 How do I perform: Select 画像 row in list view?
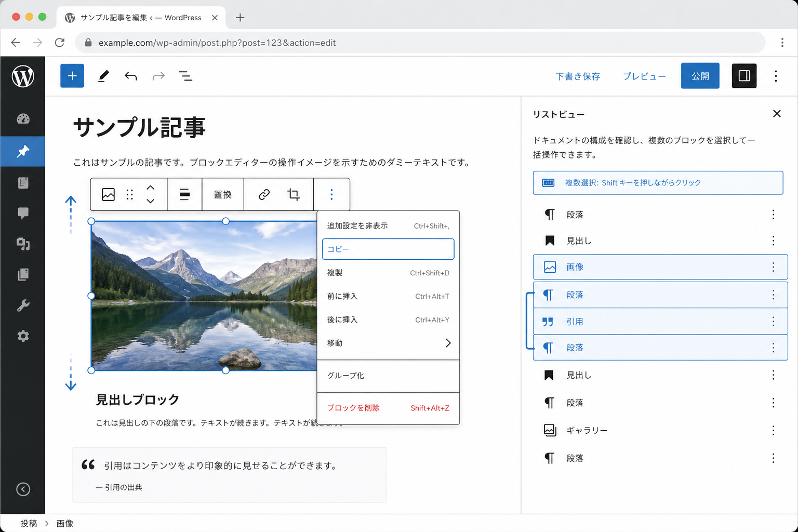tap(660, 267)
